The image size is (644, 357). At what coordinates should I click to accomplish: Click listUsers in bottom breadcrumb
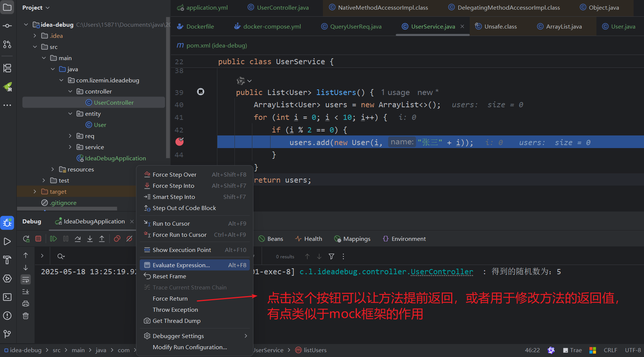click(315, 350)
